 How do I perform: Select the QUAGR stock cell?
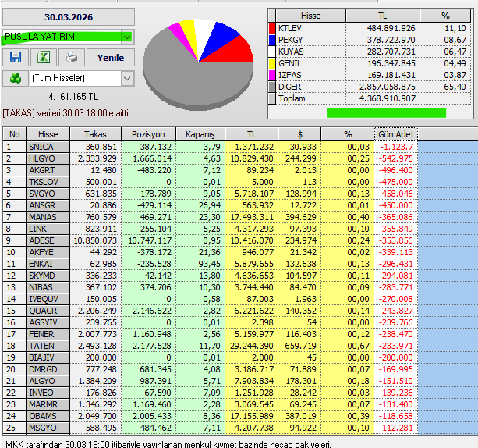[x=48, y=311]
